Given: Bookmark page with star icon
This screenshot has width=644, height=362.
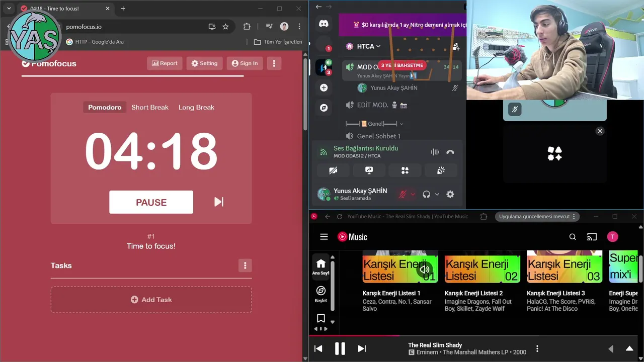Looking at the screenshot, I should 226,27.
